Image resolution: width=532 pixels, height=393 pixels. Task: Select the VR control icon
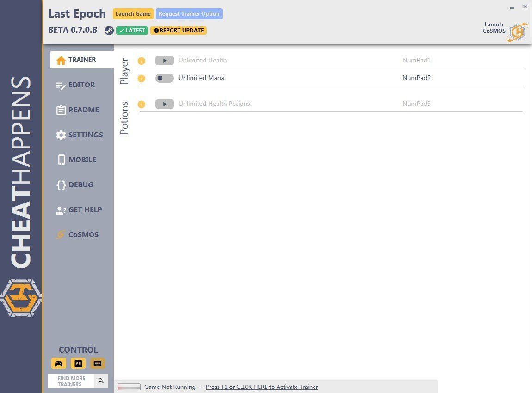click(78, 363)
